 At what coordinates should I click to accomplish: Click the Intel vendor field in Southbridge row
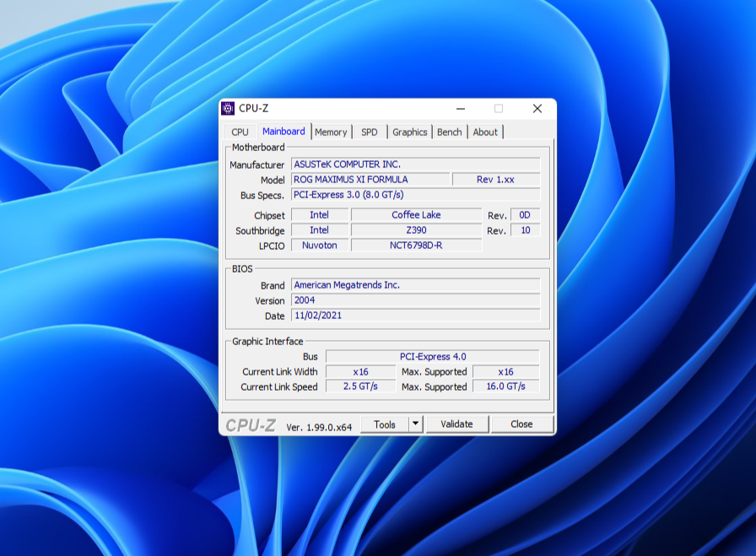point(320,230)
